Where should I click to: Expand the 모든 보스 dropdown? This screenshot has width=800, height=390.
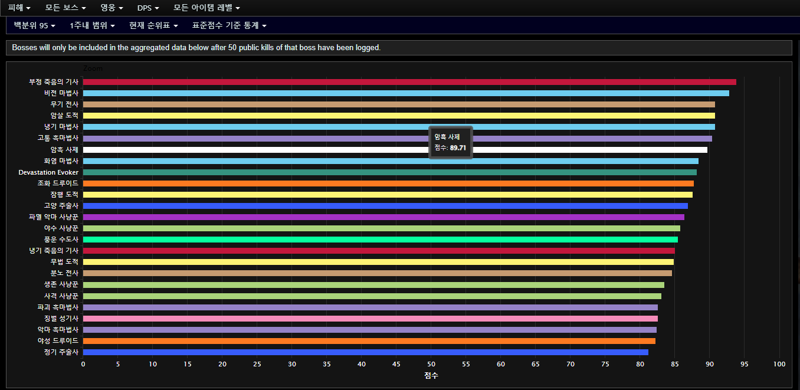coord(65,8)
